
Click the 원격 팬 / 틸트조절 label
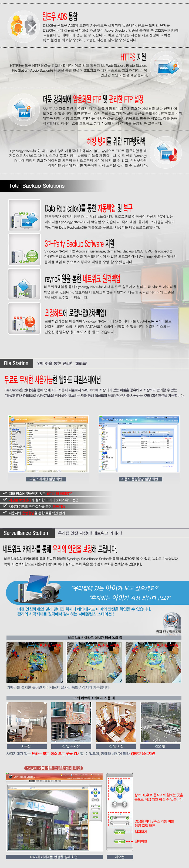[x=168, y=632]
